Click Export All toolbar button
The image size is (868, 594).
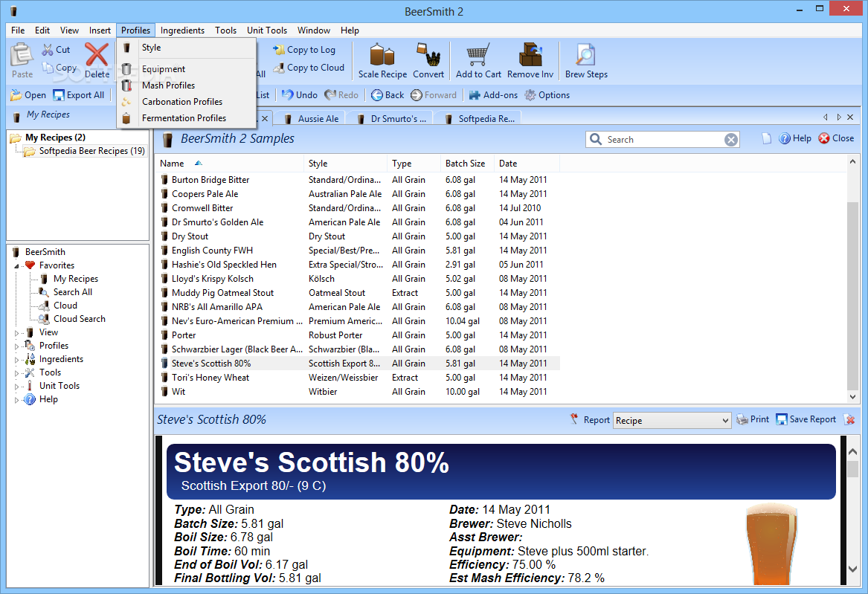click(x=79, y=95)
